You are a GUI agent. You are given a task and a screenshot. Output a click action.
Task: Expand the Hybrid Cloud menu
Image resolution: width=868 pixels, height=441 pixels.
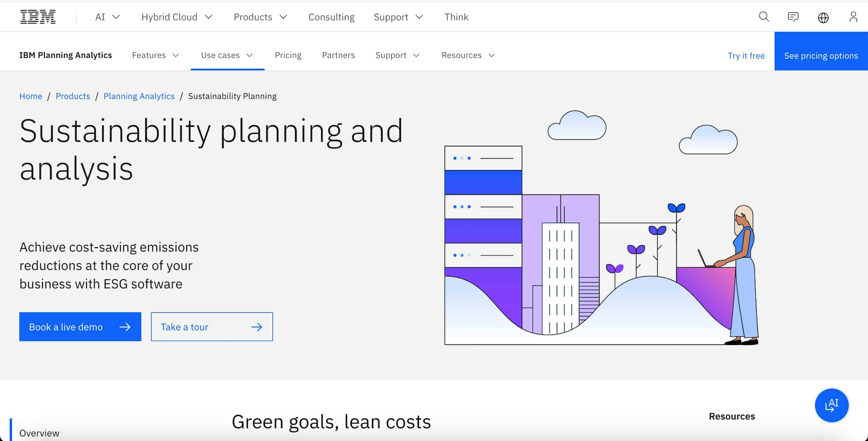pyautogui.click(x=177, y=17)
